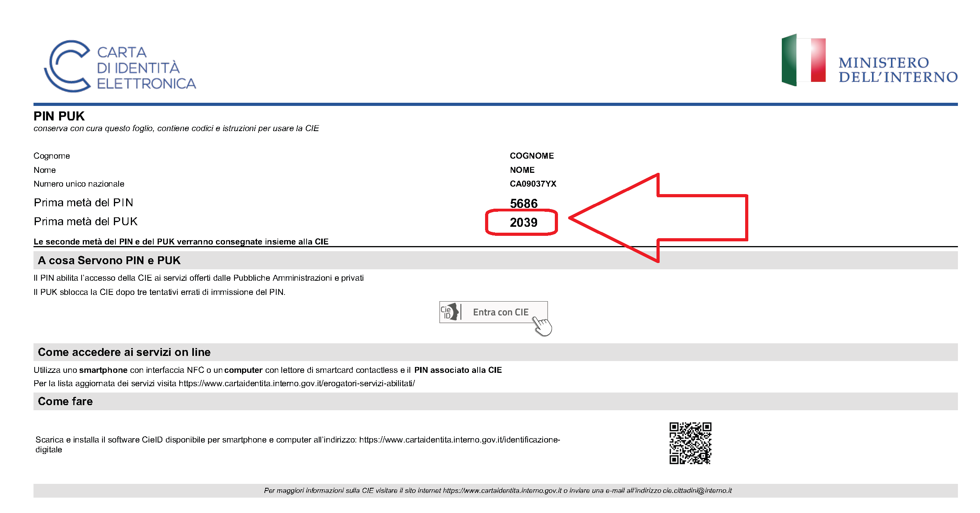980x513 pixels.
Task: Click the cie.cittadini@interno.it email address
Action: click(697, 491)
